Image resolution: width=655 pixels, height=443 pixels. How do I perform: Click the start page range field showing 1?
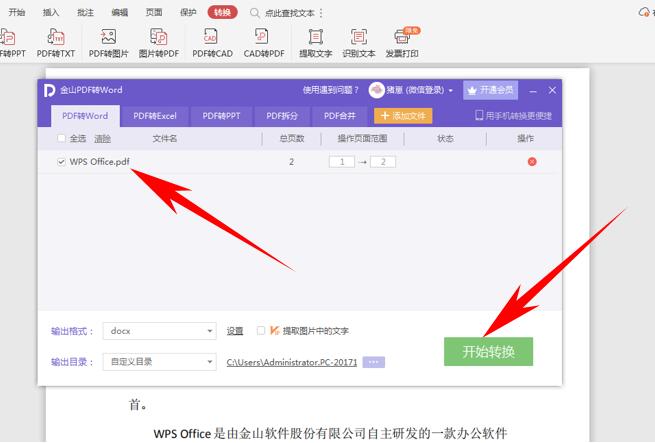tap(342, 162)
